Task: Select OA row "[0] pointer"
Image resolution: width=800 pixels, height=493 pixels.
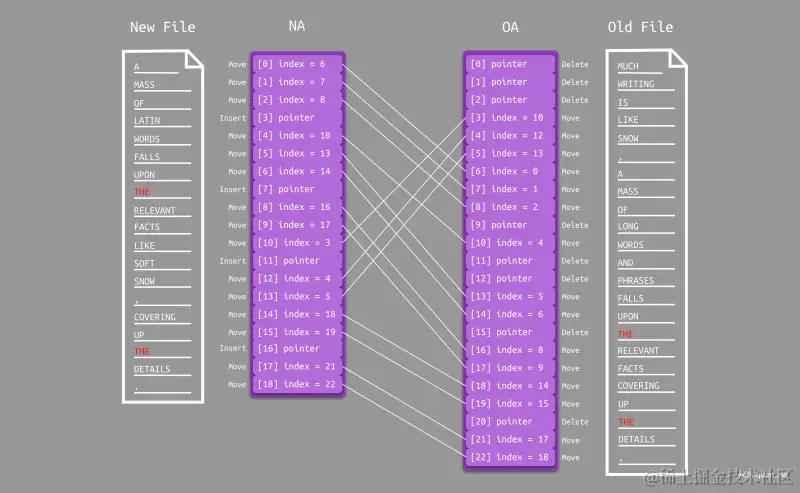Action: pos(510,64)
